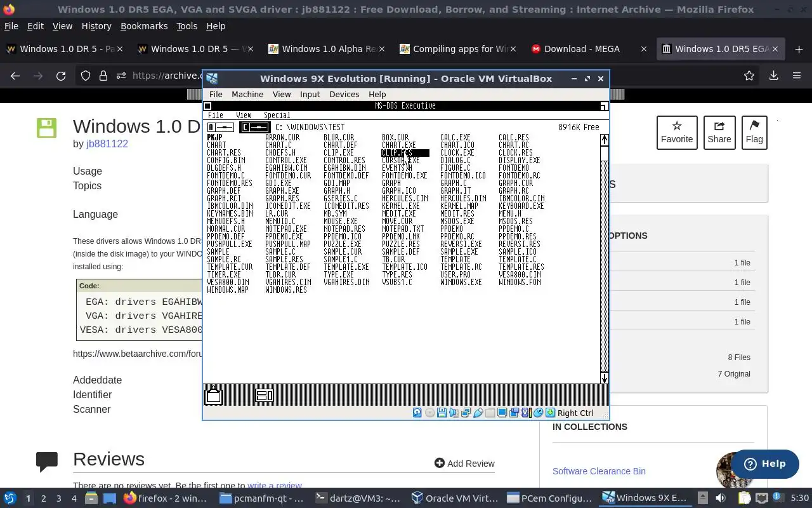Click the VirtualBox CPU virtualization indicator
The width and height of the screenshot is (812, 508).
[x=526, y=413]
